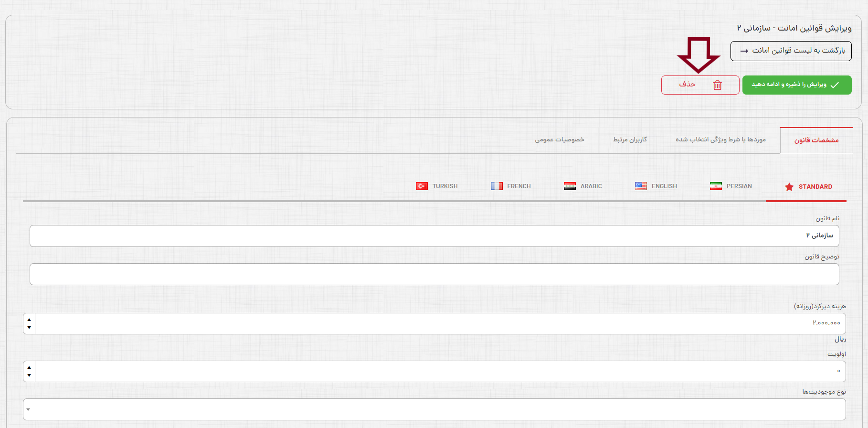Click the English flag icon
The height and width of the screenshot is (428, 868).
641,186
